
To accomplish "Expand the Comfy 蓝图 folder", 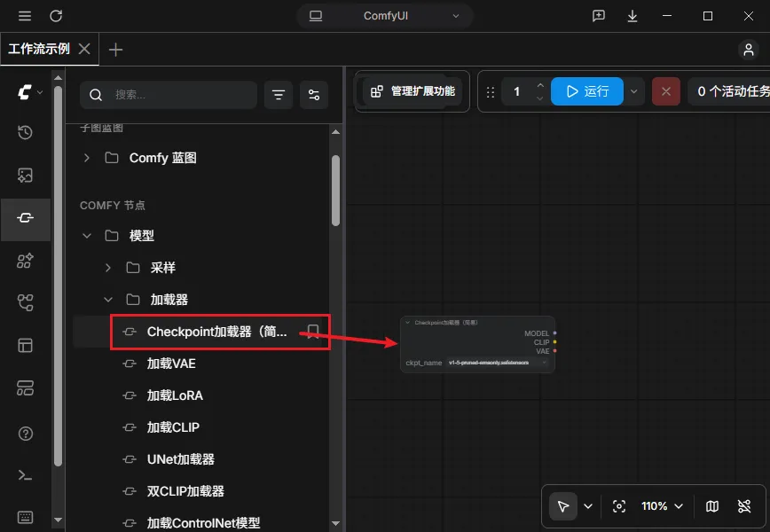I will point(87,158).
